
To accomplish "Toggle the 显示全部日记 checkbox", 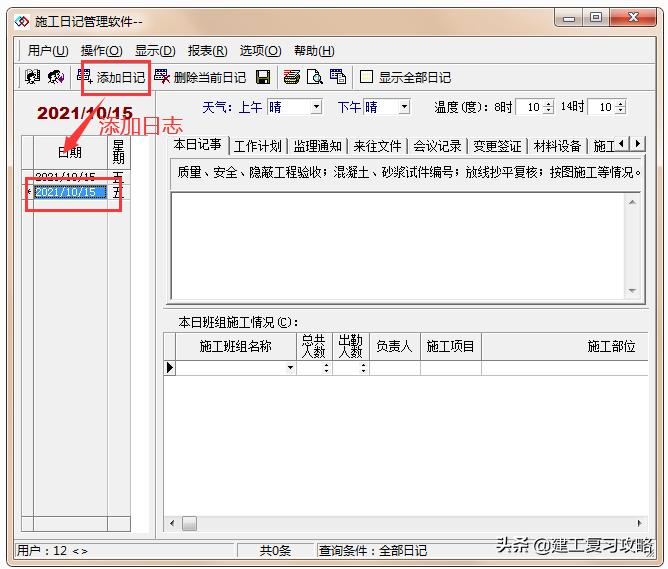I will (x=366, y=77).
